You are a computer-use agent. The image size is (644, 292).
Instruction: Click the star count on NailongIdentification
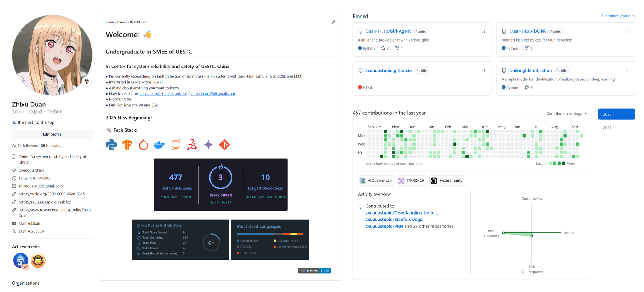pyautogui.click(x=528, y=88)
